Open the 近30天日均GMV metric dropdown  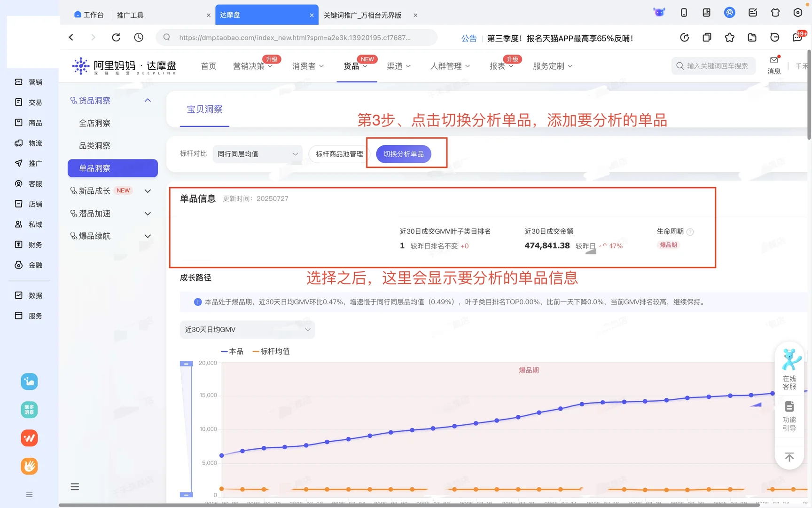pos(247,329)
